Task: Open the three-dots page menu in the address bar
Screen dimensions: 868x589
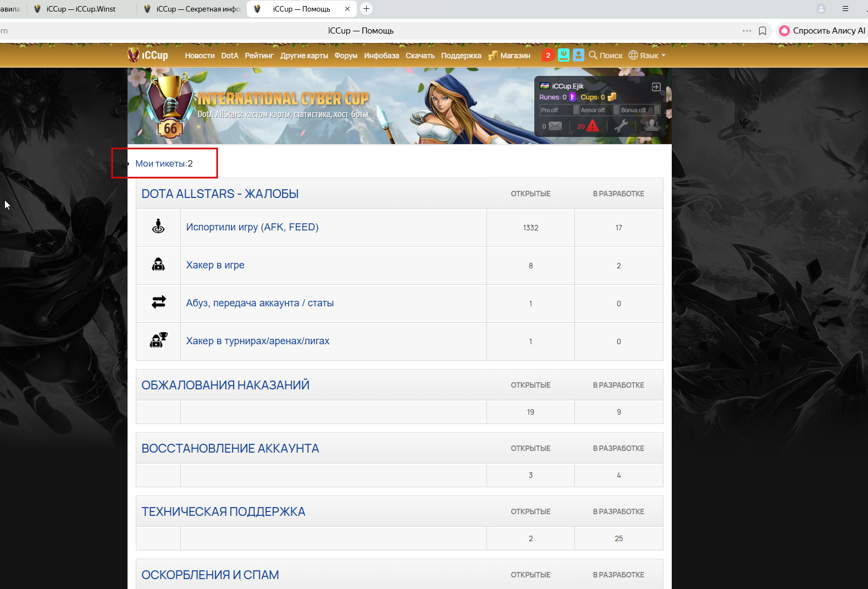Action: point(747,31)
